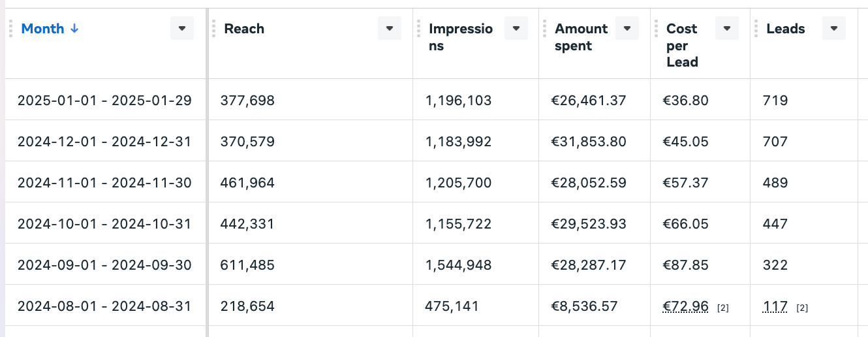Click footnote [2] next to €72.96
Viewport: 868px width, 337px height.
pyautogui.click(x=723, y=307)
